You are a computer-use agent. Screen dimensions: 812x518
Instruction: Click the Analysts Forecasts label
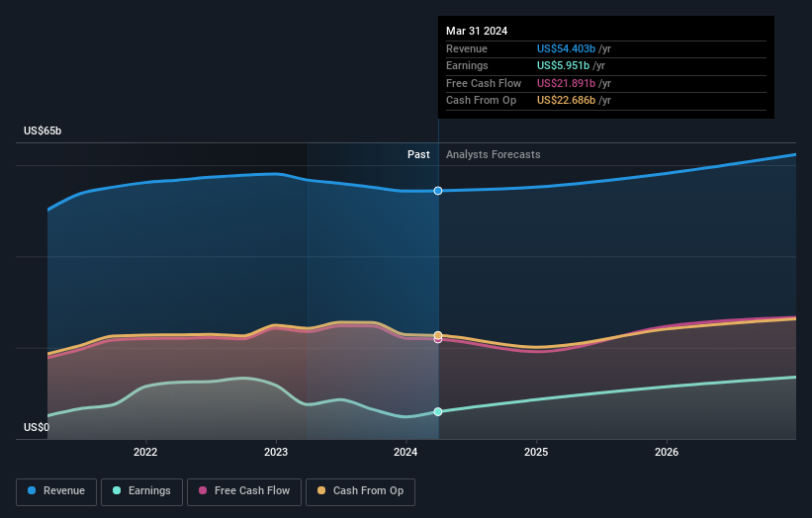[493, 155]
